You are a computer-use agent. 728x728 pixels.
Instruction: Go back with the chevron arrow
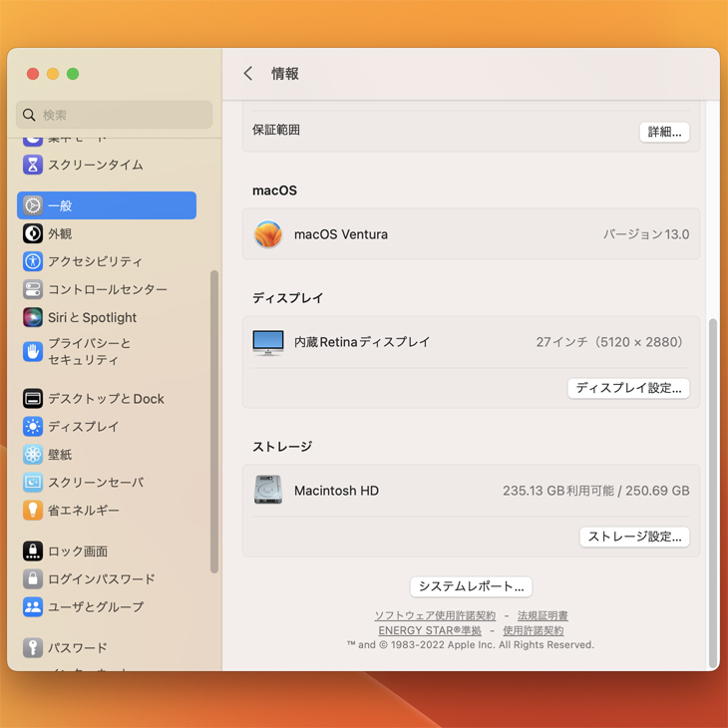point(248,74)
